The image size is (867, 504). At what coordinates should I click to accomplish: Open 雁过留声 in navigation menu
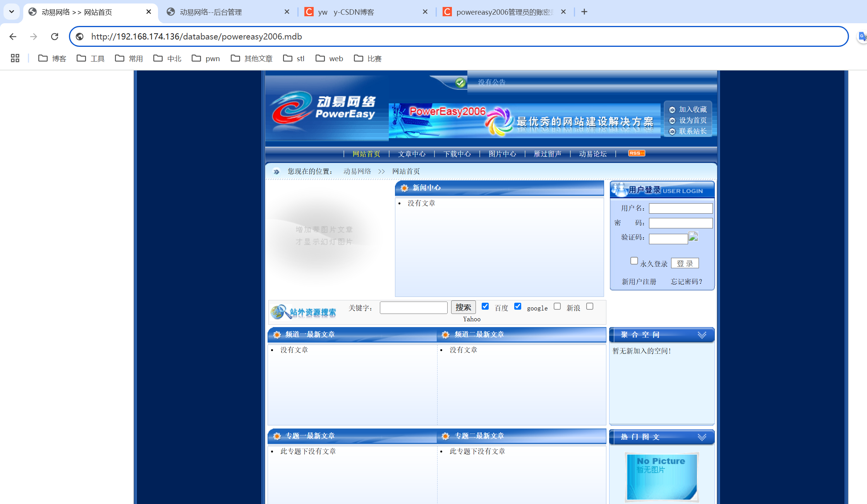point(548,154)
